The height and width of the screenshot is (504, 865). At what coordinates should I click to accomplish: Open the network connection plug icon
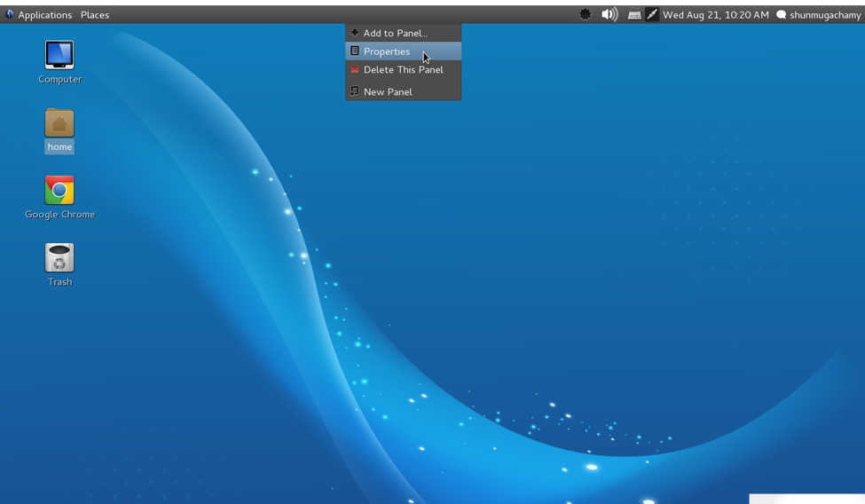tap(652, 14)
